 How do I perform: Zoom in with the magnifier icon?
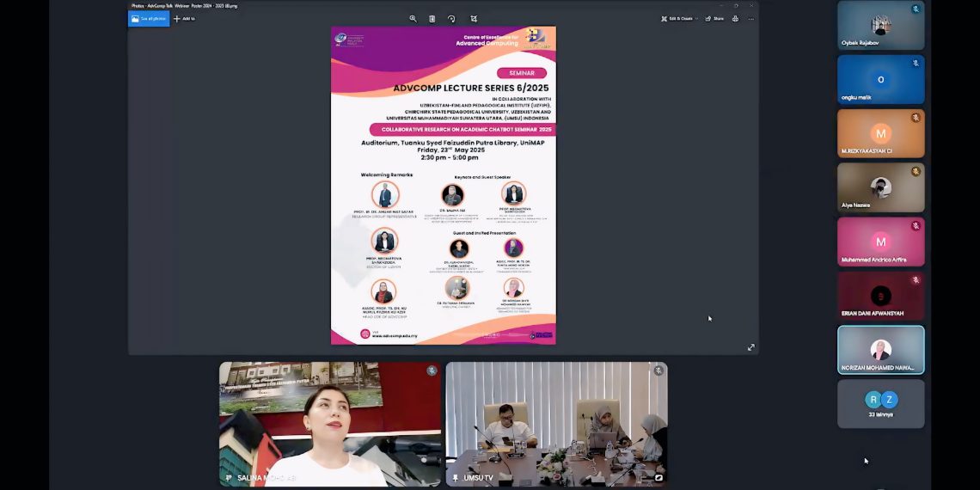(413, 19)
